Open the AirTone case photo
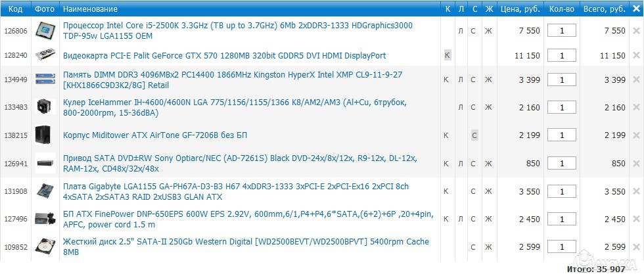This screenshot has width=644, height=278. 43,135
